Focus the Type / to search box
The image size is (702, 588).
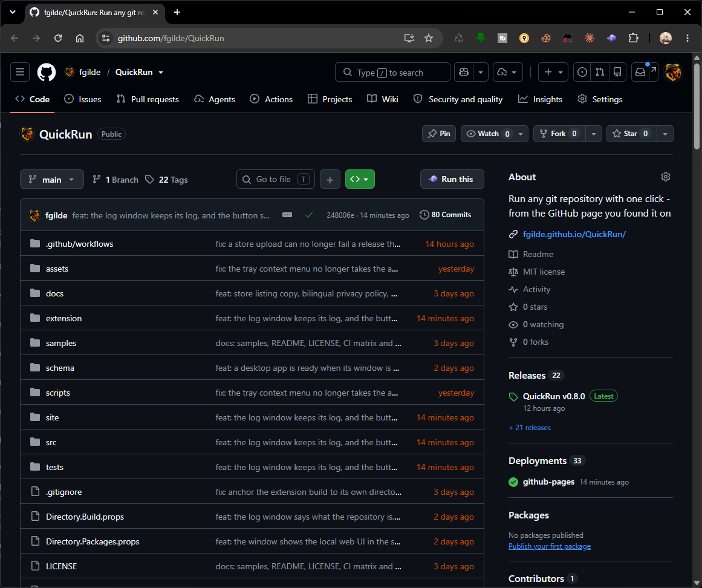pos(392,72)
